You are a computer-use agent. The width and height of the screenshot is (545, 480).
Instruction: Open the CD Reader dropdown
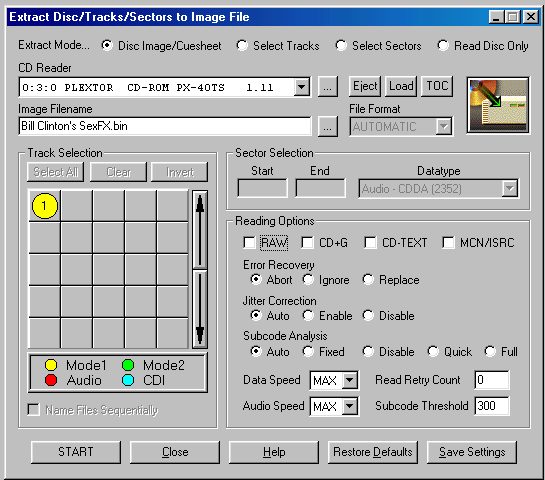pos(301,87)
